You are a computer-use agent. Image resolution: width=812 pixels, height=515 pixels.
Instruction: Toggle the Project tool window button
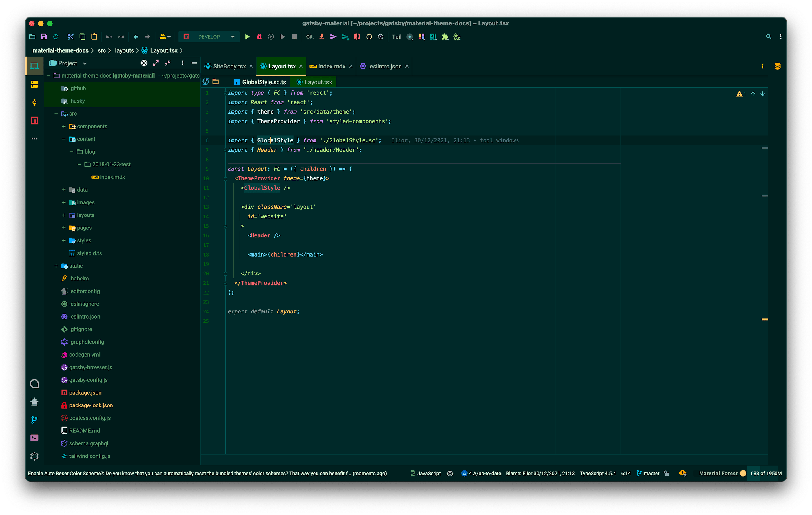tap(34, 66)
